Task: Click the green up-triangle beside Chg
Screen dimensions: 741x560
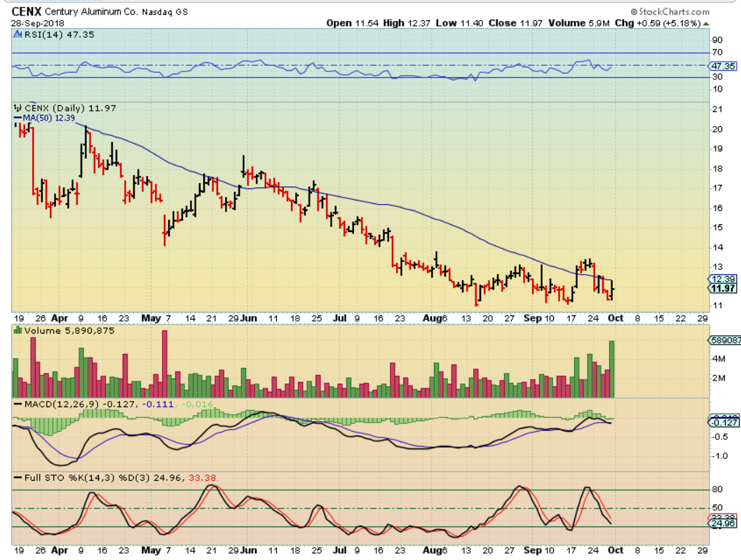Action: pyautogui.click(x=706, y=23)
